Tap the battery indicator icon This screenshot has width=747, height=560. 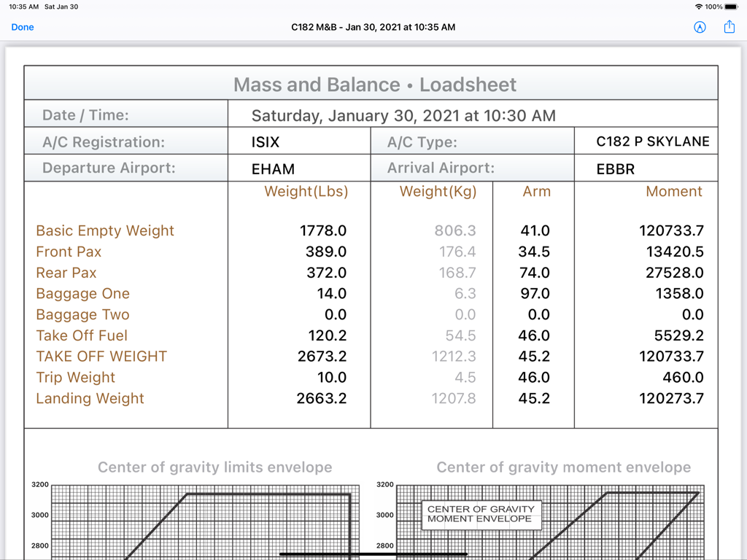pos(731,7)
